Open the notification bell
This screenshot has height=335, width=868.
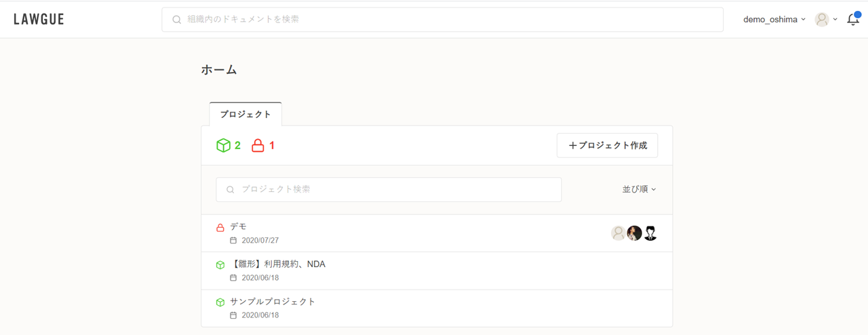click(853, 20)
